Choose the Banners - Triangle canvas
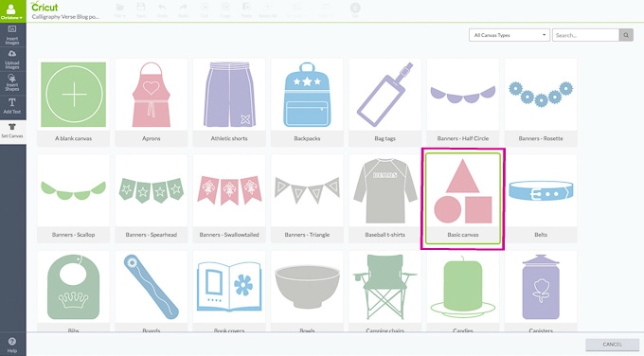The width and height of the screenshot is (644, 356). pyautogui.click(x=307, y=198)
